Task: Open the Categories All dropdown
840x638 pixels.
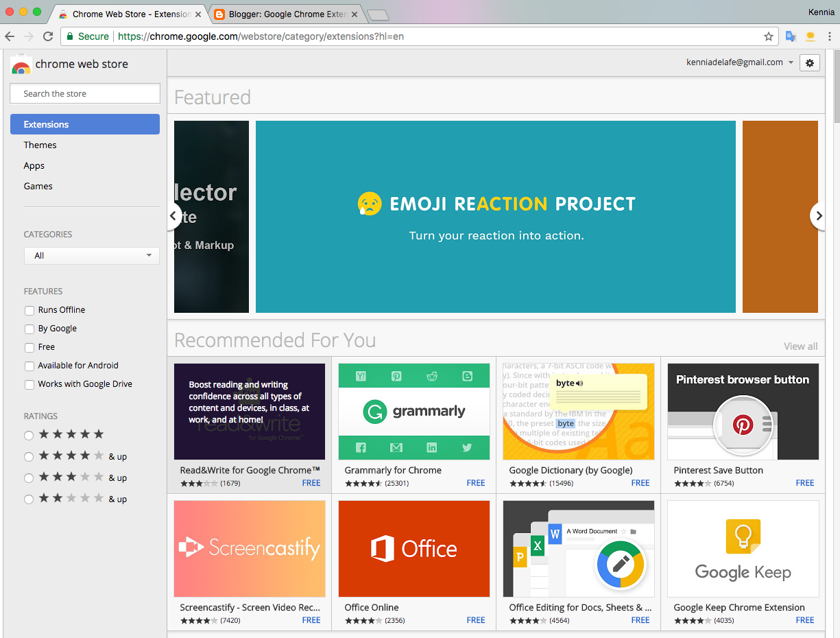Action: (x=92, y=256)
